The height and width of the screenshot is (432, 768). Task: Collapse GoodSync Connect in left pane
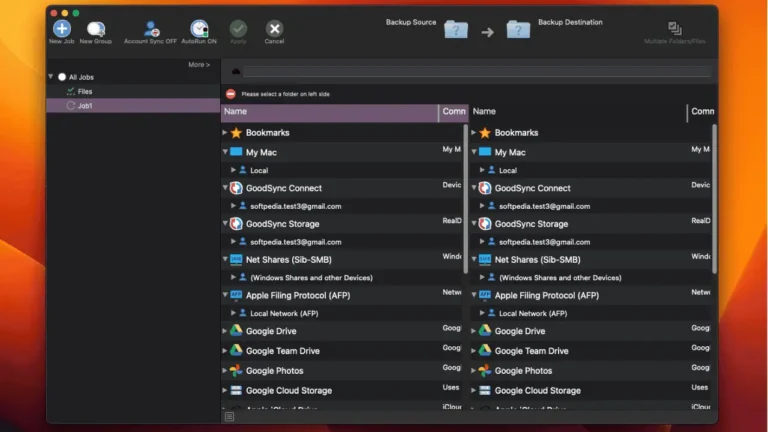pyautogui.click(x=225, y=188)
